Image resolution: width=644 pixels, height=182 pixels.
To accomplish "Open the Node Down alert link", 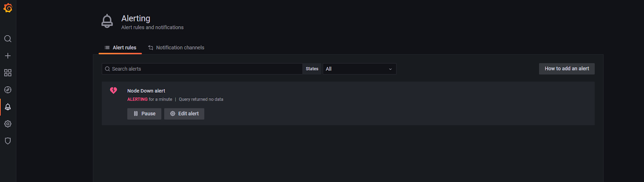I will coord(146,91).
